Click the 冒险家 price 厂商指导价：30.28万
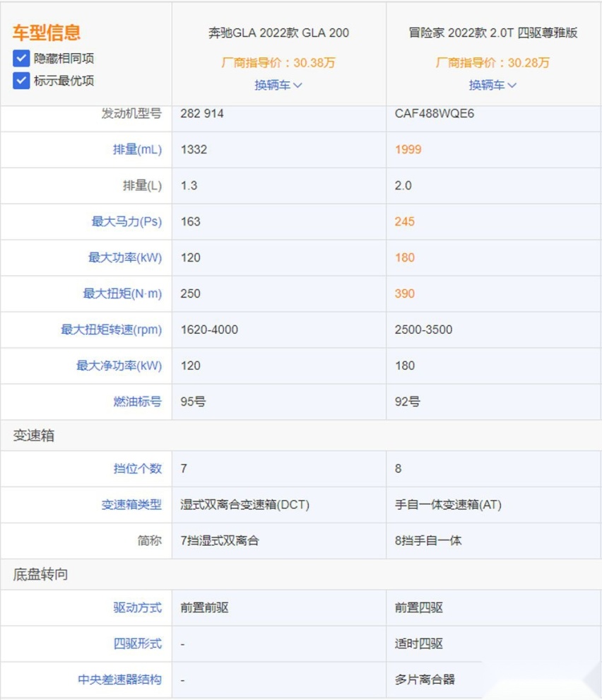Viewport: 602px width, 700px height. 492,62
